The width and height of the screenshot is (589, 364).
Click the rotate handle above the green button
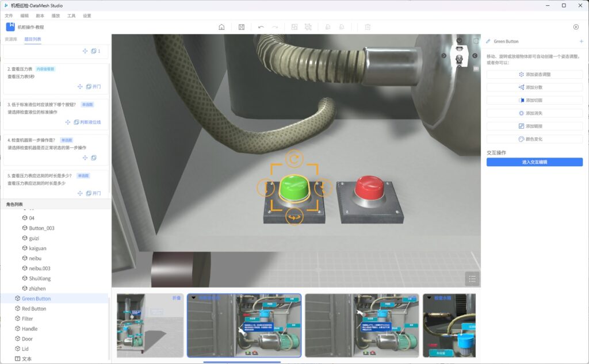(294, 159)
